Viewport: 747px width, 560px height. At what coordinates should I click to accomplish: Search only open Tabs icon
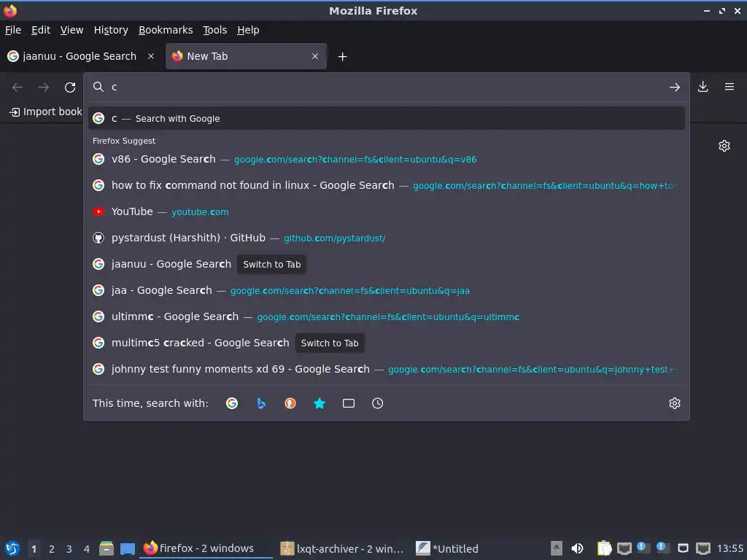click(348, 403)
